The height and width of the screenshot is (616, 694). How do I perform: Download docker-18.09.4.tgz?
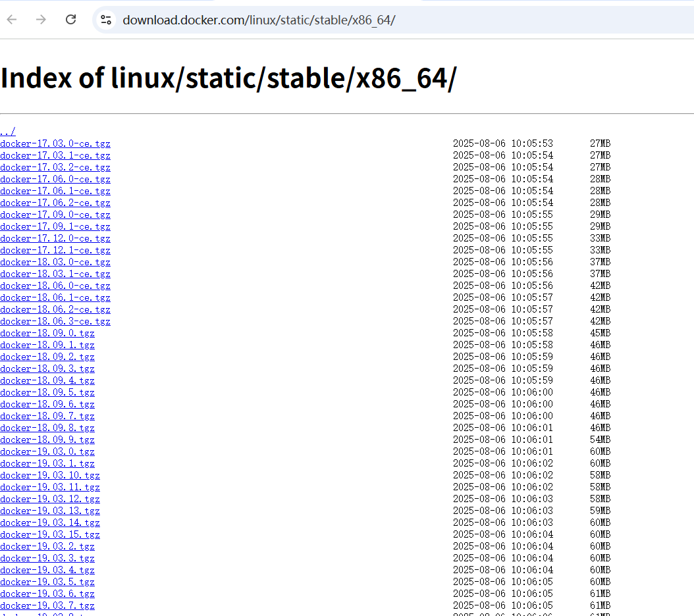tap(47, 380)
